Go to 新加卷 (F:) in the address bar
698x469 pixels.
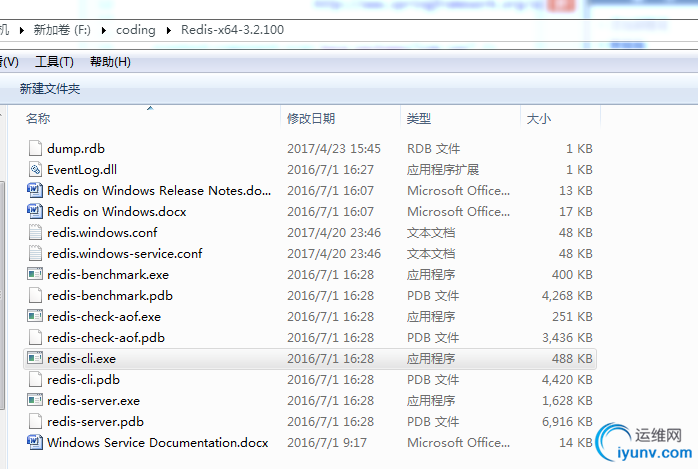point(62,30)
